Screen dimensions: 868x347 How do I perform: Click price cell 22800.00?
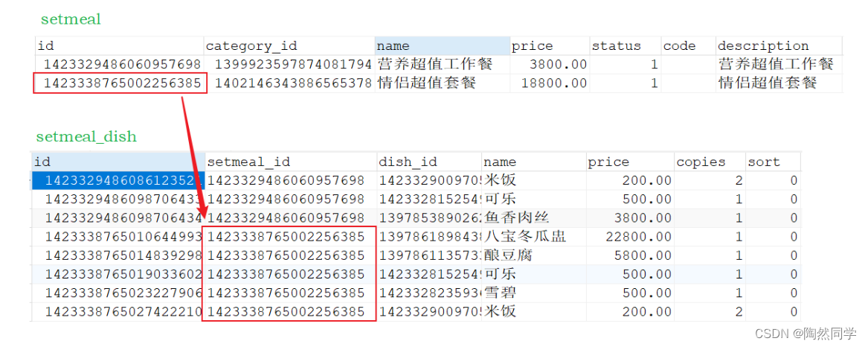(x=631, y=237)
